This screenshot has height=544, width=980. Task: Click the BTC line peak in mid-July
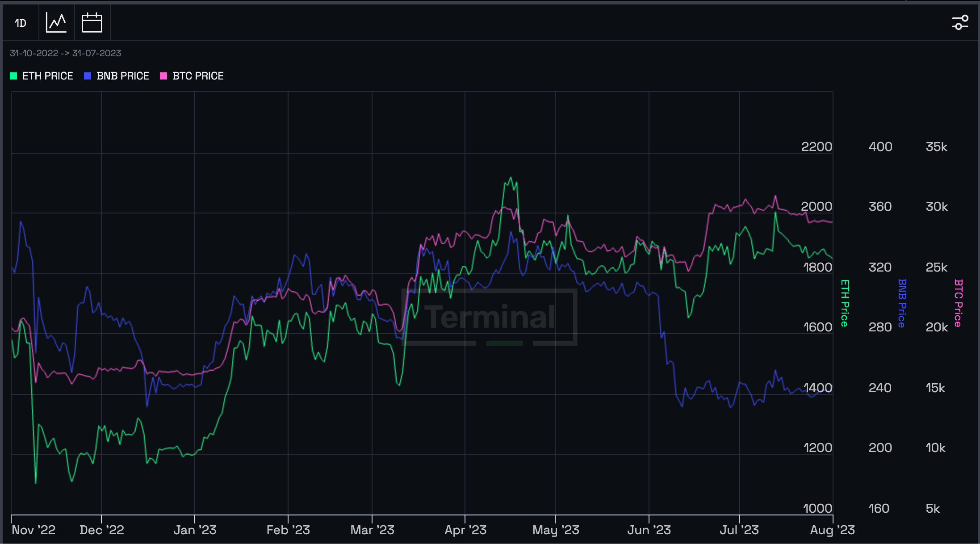(775, 196)
